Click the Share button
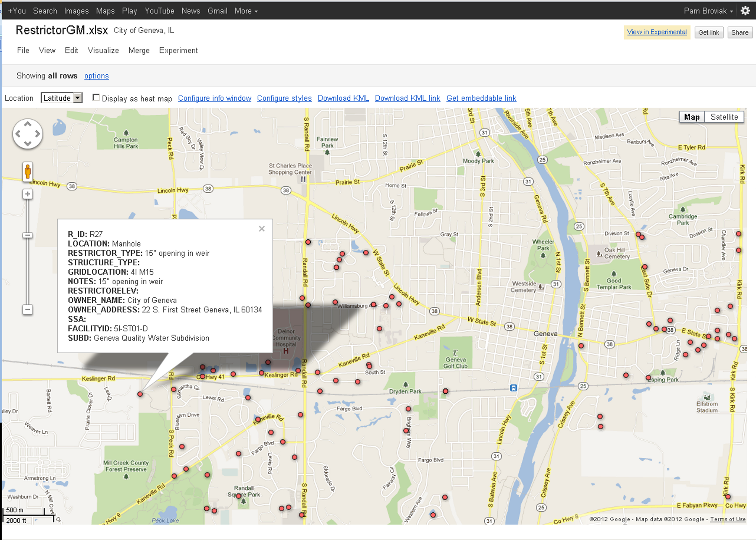This screenshot has width=756, height=540. coord(740,32)
